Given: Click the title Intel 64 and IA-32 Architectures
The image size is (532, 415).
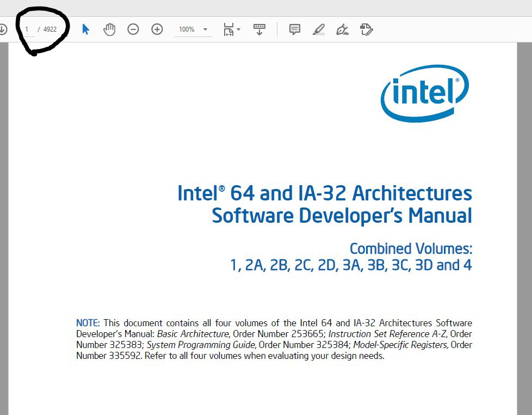Looking at the screenshot, I should coord(325,193).
